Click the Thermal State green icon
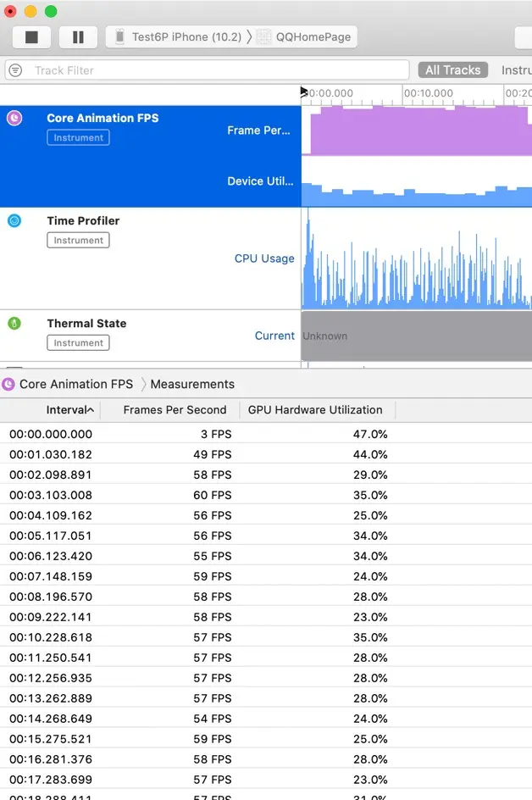 pyautogui.click(x=14, y=323)
